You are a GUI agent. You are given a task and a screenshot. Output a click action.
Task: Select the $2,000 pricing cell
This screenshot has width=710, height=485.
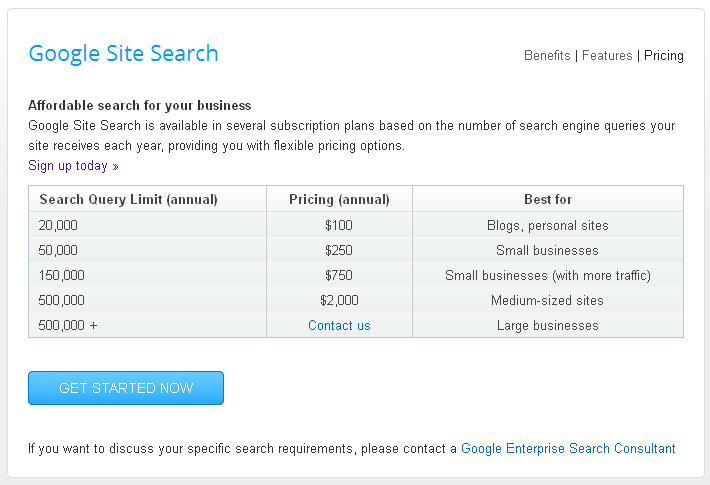(339, 300)
